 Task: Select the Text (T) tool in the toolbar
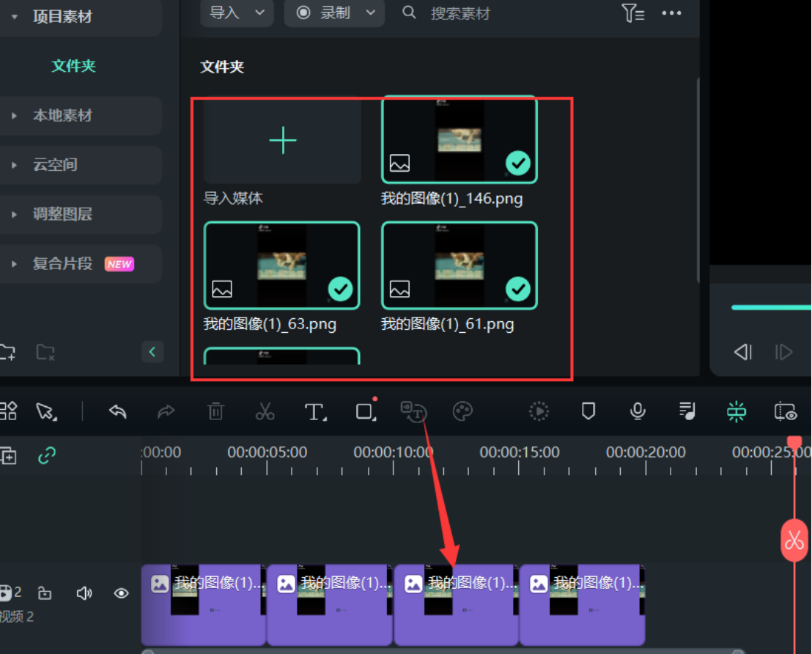tap(314, 411)
